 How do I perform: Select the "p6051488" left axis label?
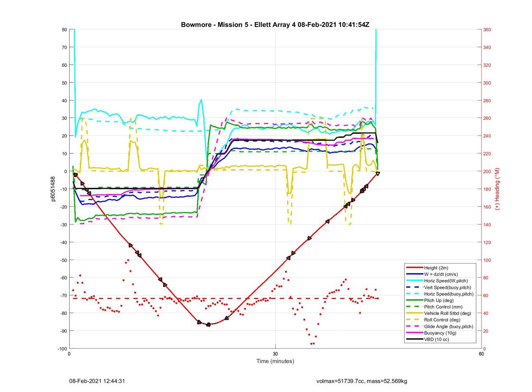pyautogui.click(x=53, y=189)
